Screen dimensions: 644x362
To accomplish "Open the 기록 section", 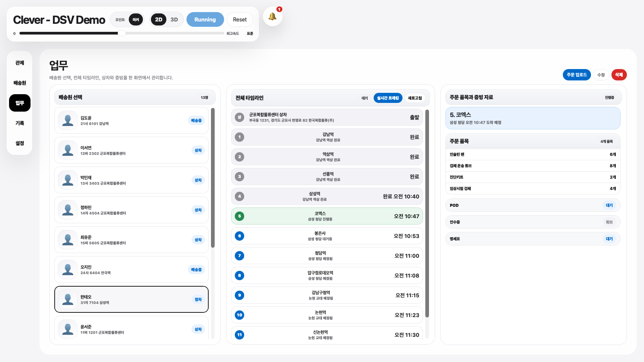I will [x=20, y=123].
